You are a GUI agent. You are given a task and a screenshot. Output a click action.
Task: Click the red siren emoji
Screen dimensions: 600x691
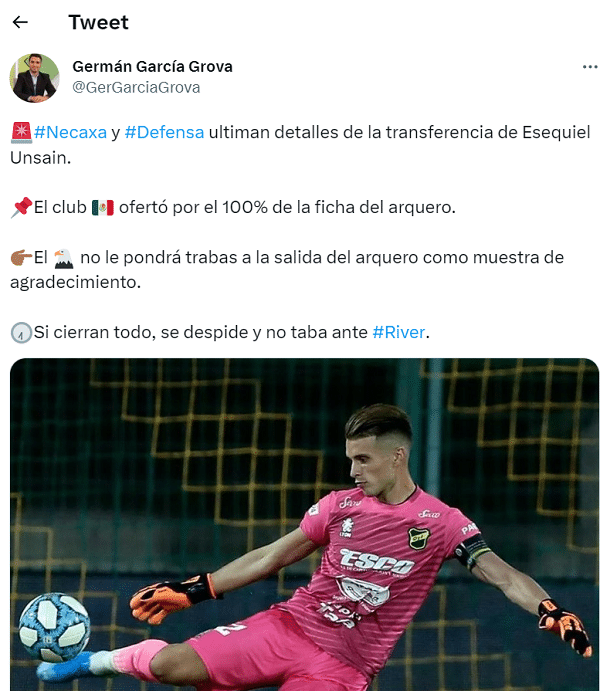(21, 133)
